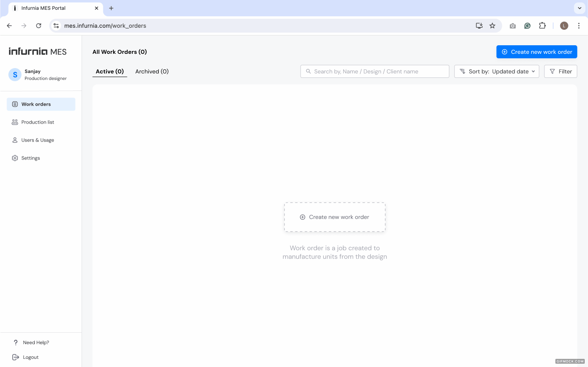Expand the Sort by Updated date dropdown
Screen dimensions: 588x367
[497, 71]
